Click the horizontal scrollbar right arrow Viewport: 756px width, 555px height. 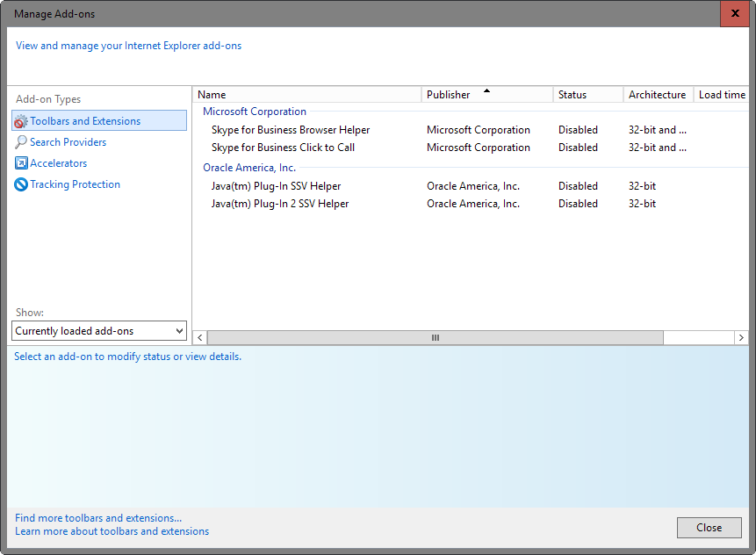741,338
